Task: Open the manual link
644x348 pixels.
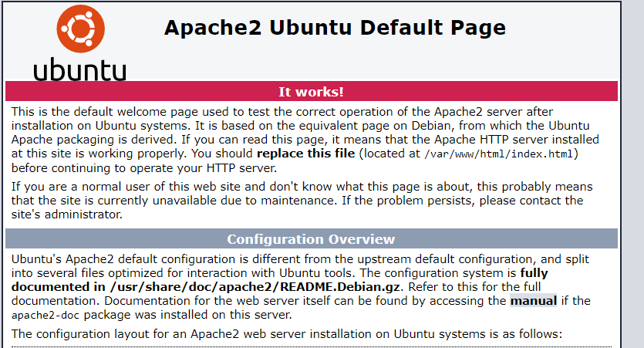Action: click(533, 301)
